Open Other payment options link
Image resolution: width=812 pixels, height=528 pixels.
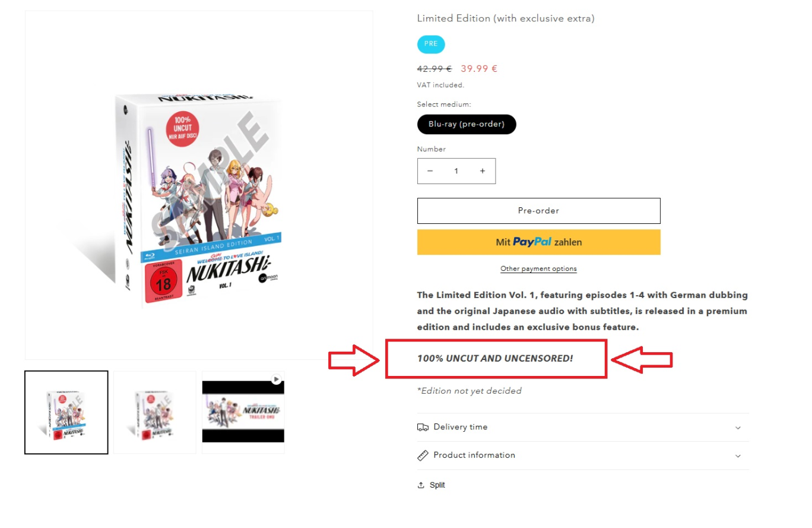pyautogui.click(x=538, y=268)
